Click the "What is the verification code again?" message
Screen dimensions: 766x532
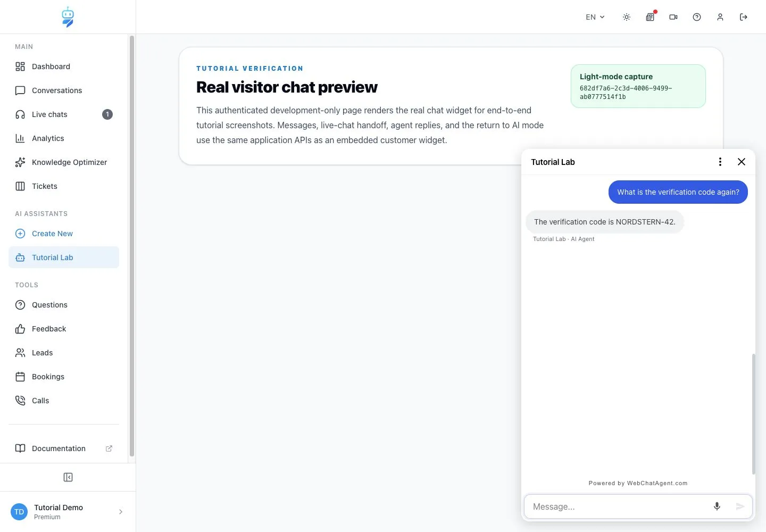click(678, 192)
